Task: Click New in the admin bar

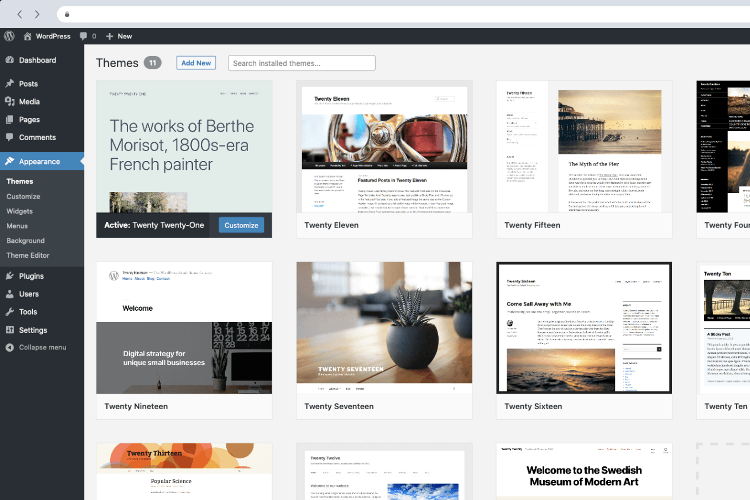Action: pyautogui.click(x=124, y=36)
